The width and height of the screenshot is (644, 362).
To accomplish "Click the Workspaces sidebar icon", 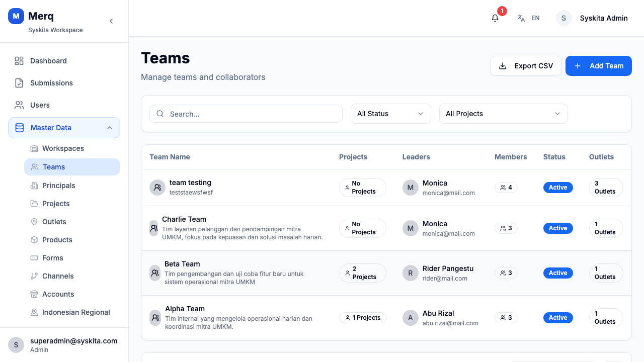I will (x=34, y=148).
